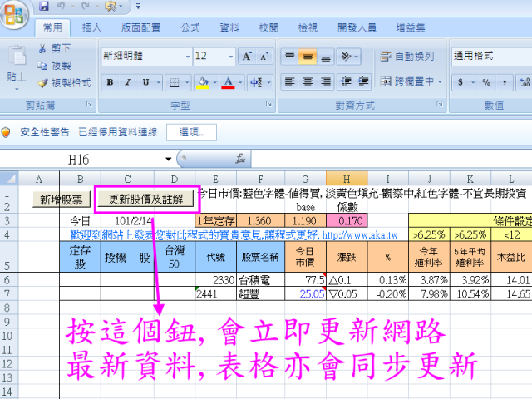532x399 pixels.
Task: Align text to the right
Action: (x=326, y=81)
